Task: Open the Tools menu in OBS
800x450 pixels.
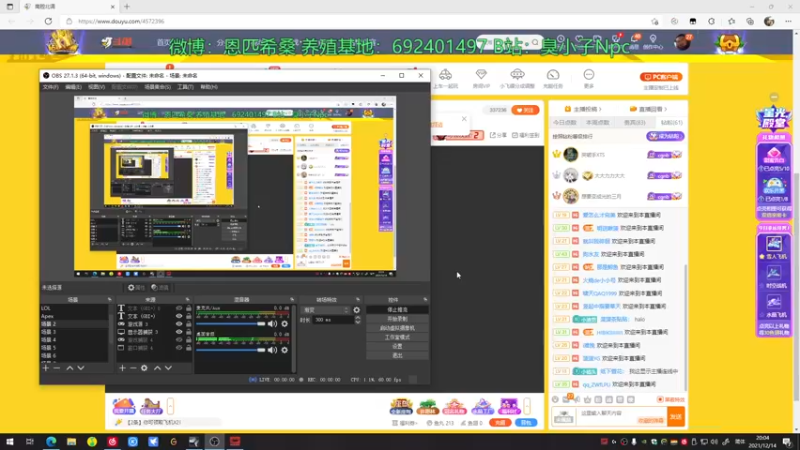Action: click(x=185, y=87)
